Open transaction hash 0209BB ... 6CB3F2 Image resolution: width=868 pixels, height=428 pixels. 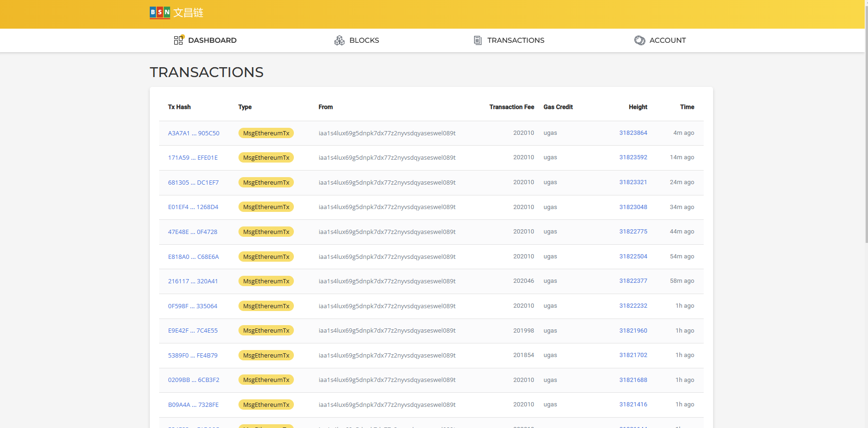coord(193,380)
